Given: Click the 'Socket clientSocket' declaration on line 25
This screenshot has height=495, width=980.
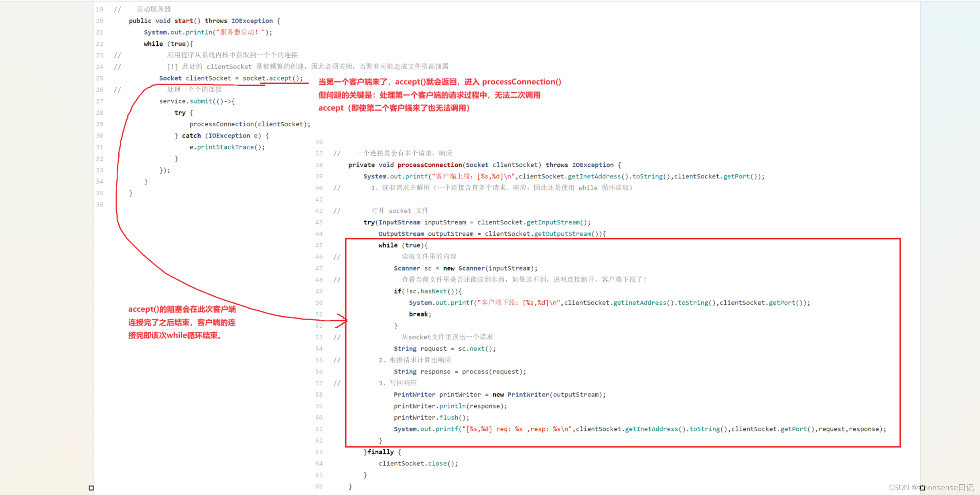Looking at the screenshot, I should [195, 78].
